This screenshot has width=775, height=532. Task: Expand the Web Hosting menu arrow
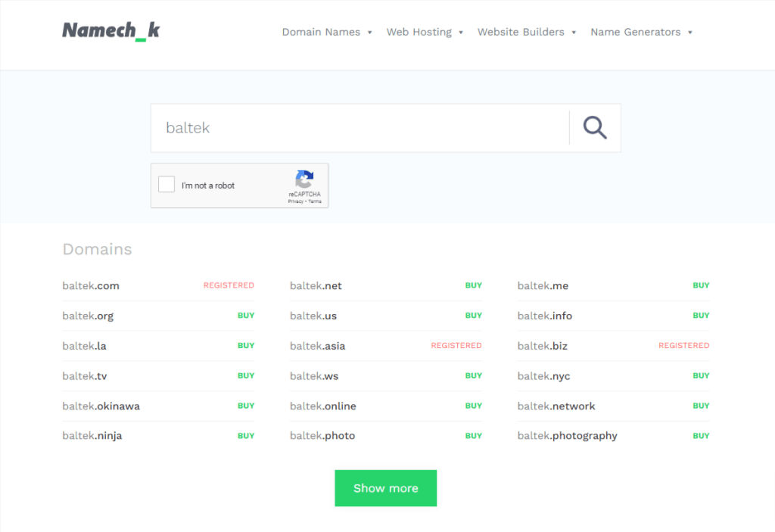pyautogui.click(x=461, y=33)
